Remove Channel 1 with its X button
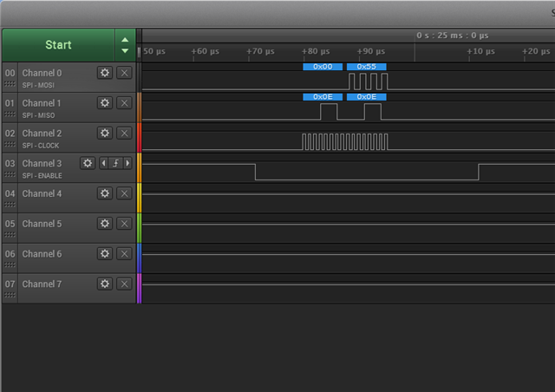The image size is (555, 392). (124, 102)
